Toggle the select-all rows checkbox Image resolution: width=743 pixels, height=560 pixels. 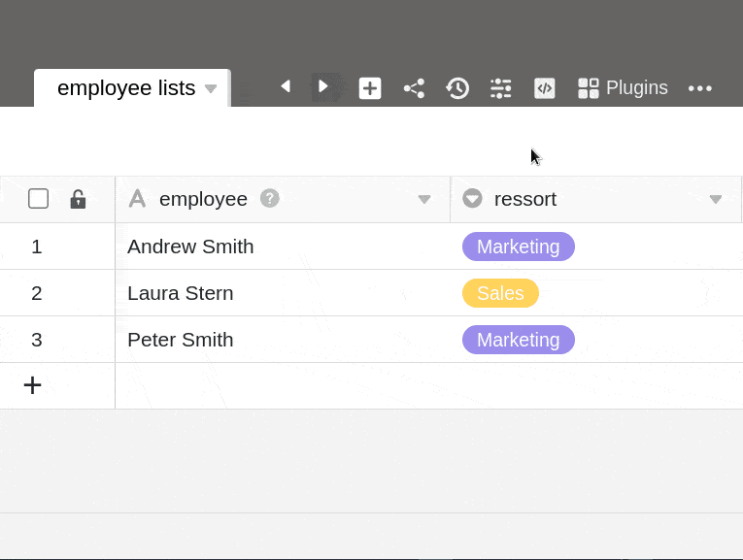point(39,199)
